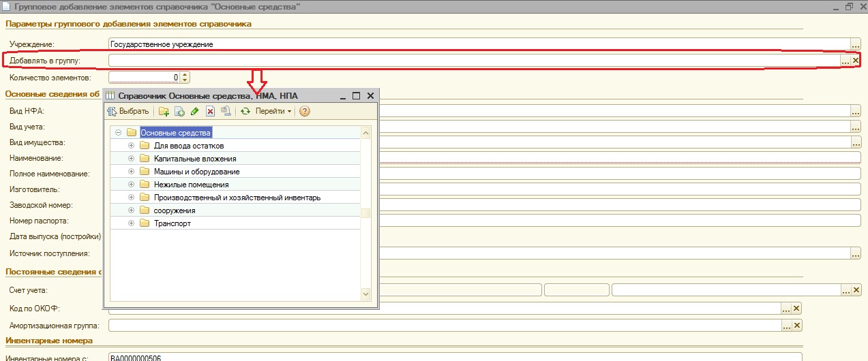
Task: Click the Количество элементов number field
Action: coord(145,78)
